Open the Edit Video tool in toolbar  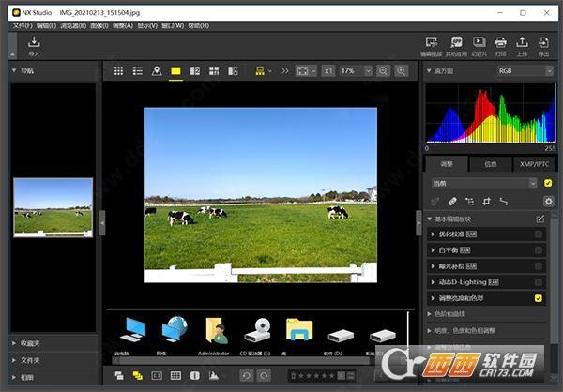(x=432, y=42)
